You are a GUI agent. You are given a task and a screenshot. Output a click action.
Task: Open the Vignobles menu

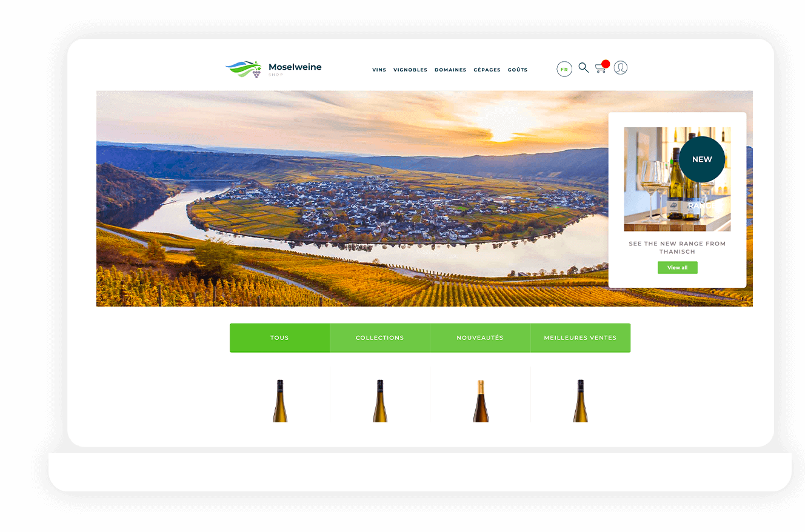[410, 70]
